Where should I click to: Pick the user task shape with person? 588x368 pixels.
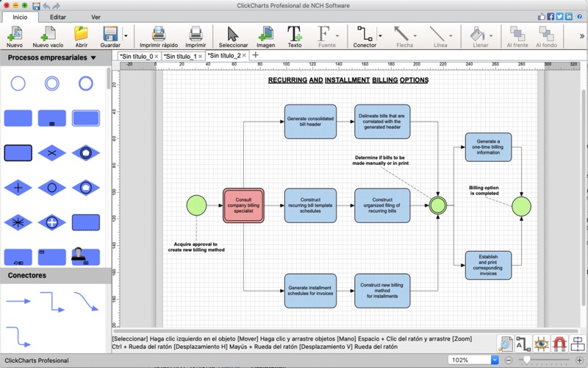85,256
